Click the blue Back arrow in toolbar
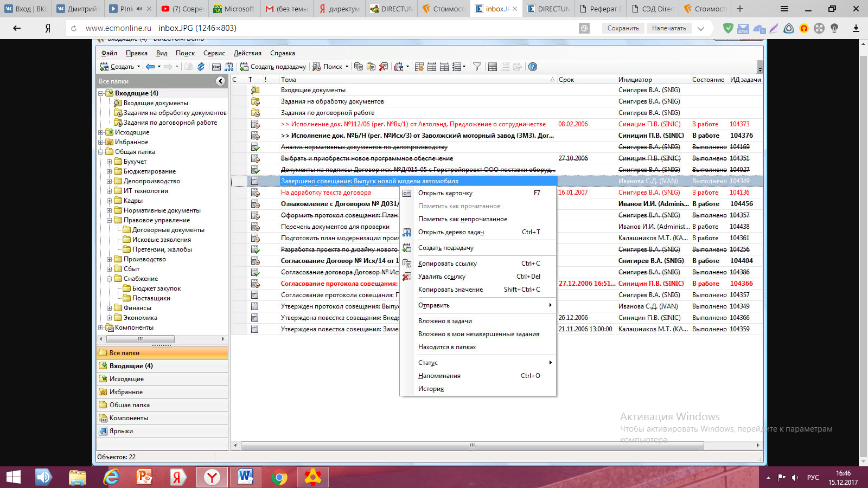 150,67
